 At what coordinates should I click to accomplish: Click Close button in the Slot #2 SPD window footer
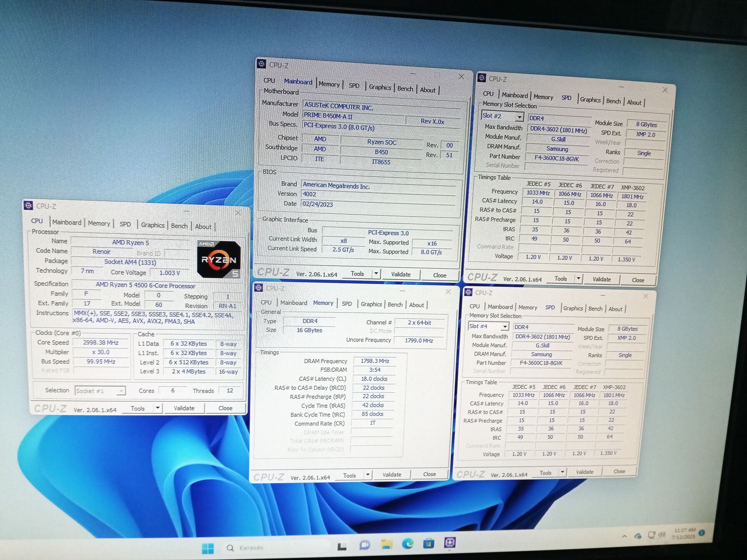tap(638, 280)
